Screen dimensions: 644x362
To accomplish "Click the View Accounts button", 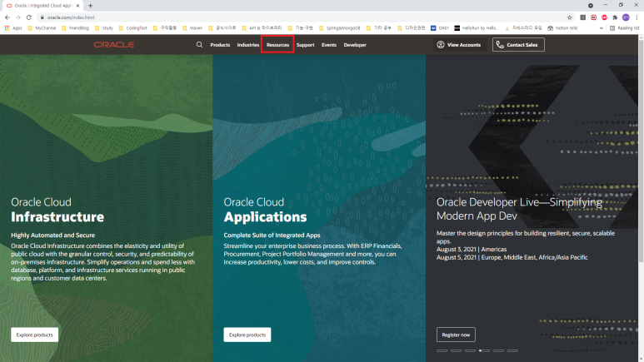I will (459, 45).
